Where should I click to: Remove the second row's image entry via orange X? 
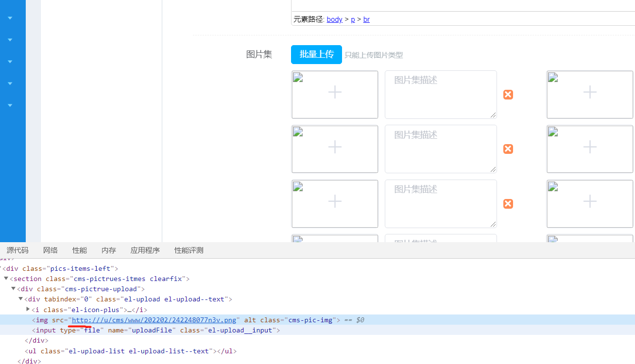click(508, 149)
